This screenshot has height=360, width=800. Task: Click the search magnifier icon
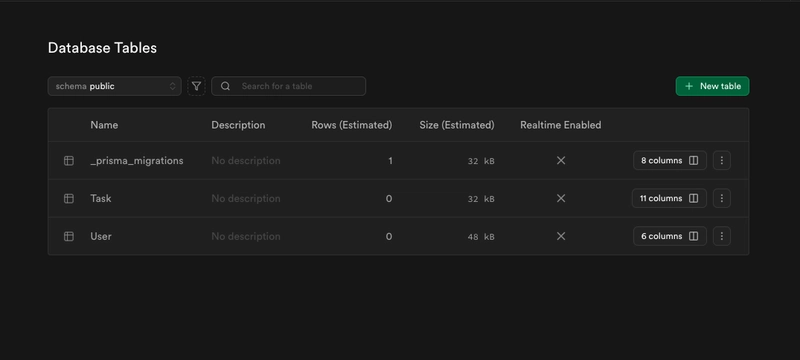226,86
